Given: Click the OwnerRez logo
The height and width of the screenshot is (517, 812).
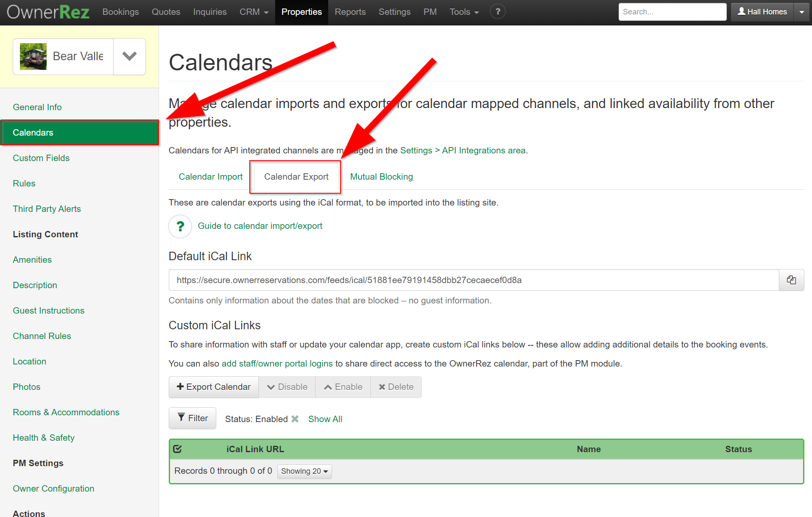Looking at the screenshot, I should click(48, 12).
